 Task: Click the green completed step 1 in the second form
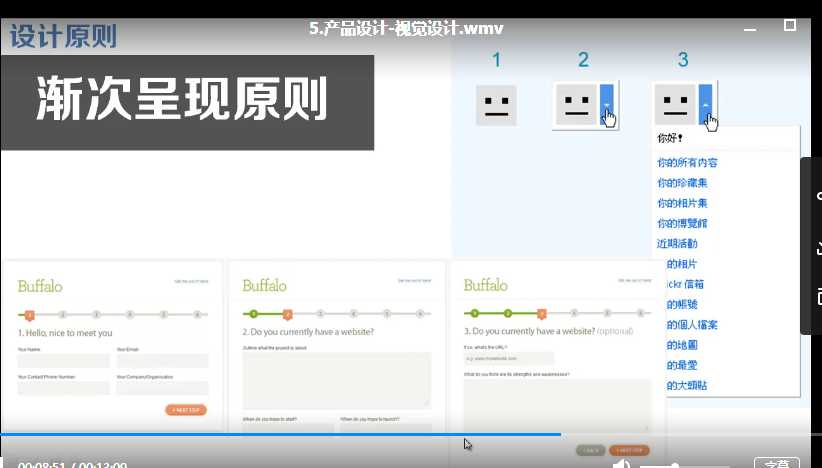point(254,314)
